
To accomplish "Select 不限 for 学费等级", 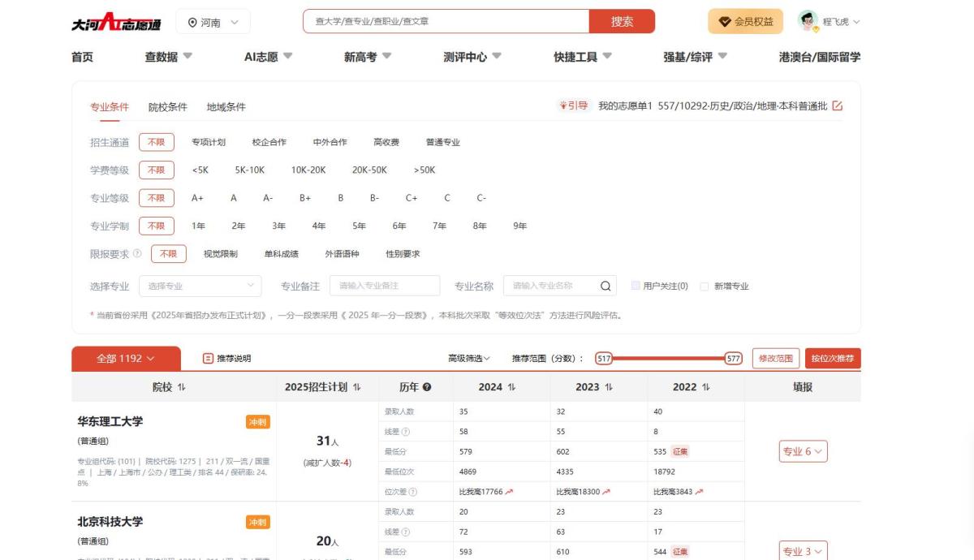I will pos(157,170).
